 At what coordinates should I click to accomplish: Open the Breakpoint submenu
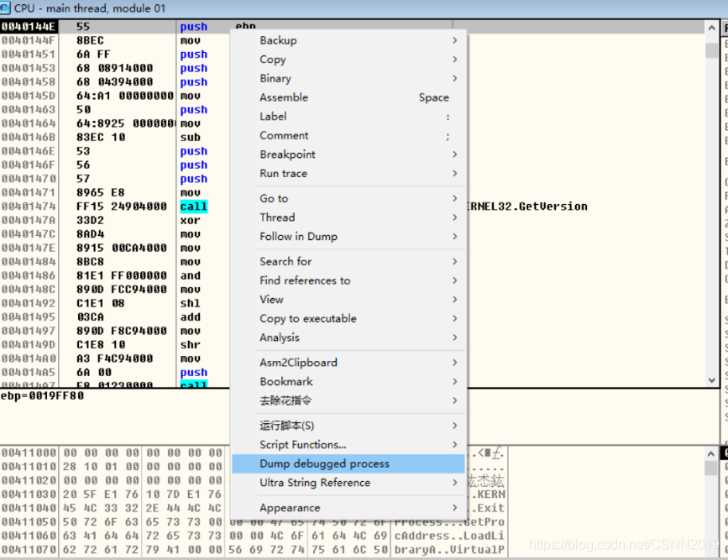[348, 154]
